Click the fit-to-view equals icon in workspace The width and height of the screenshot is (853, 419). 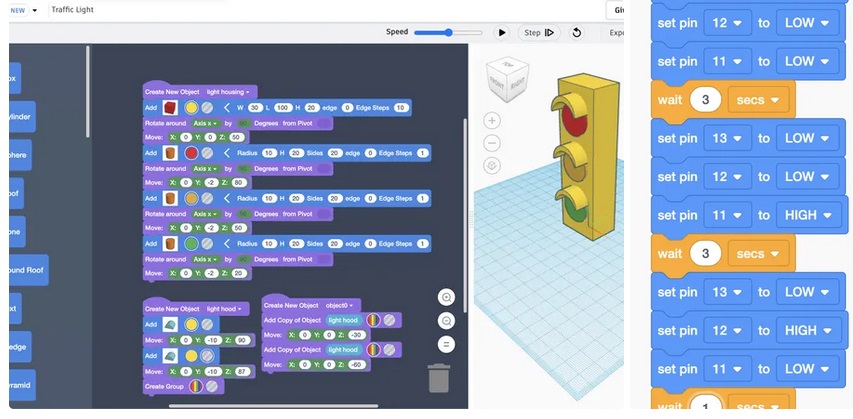pos(446,344)
